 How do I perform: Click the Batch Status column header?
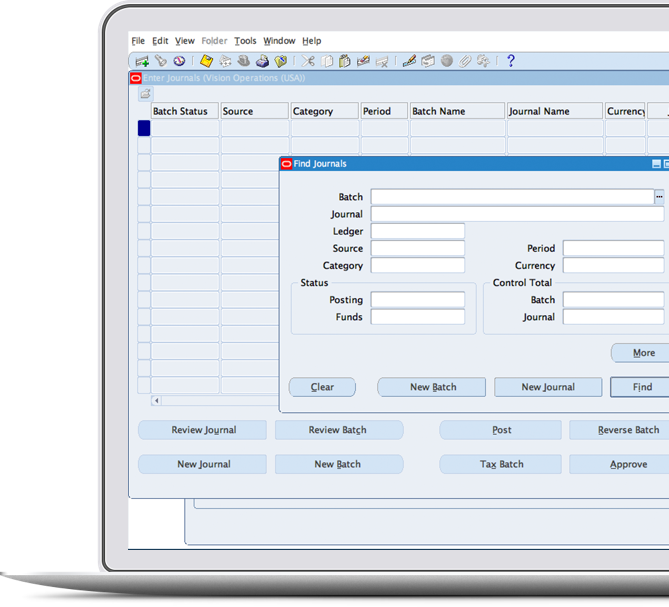(x=185, y=111)
